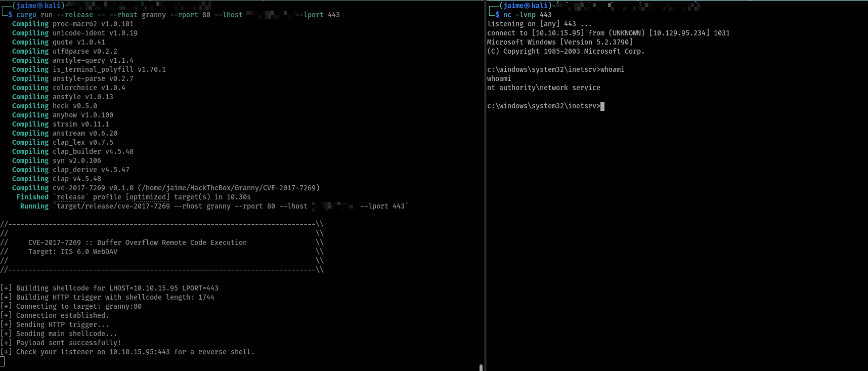Click the 'Connecting to target: granny:80' line
Image resolution: width=868 pixels, height=371 pixels.
coord(71,306)
